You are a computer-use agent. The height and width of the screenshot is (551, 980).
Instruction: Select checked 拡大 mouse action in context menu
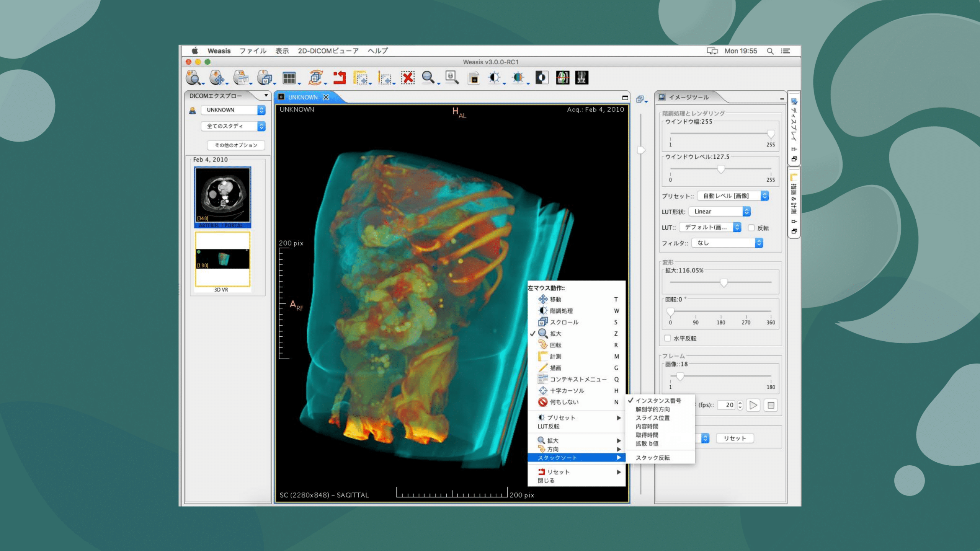pyautogui.click(x=576, y=334)
